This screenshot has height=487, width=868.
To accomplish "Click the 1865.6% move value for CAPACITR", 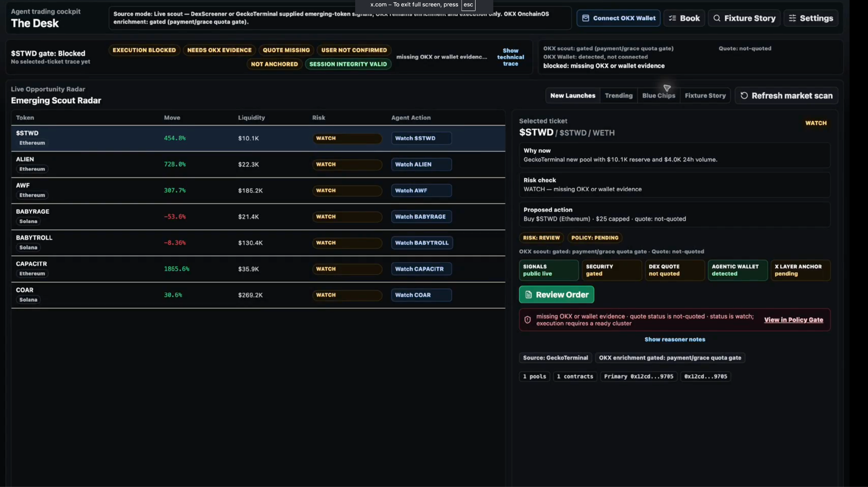I will coord(177,269).
